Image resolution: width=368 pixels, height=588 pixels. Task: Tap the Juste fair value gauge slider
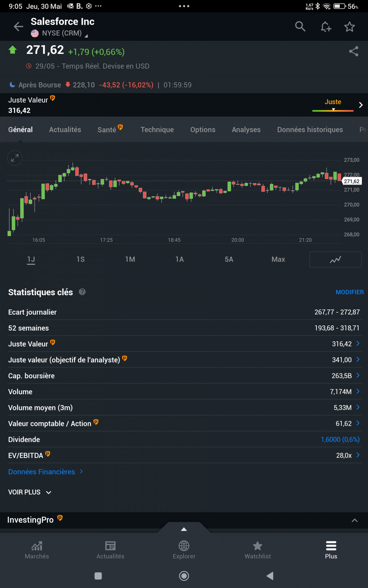click(333, 110)
